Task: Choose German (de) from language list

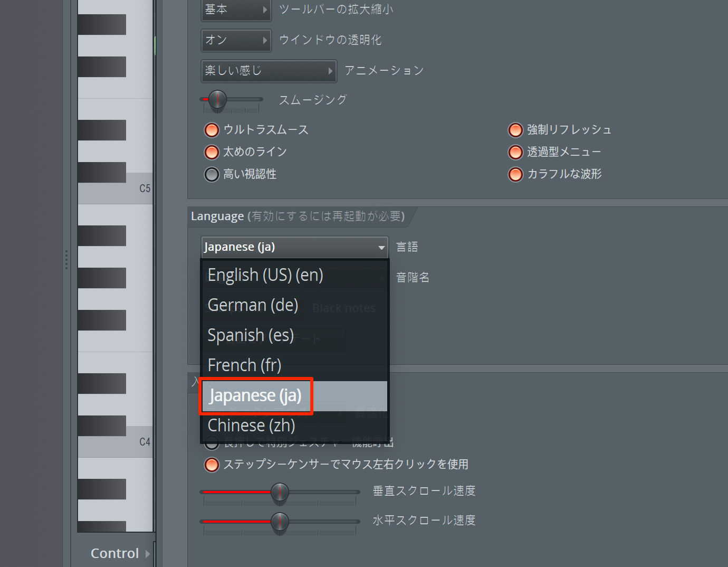Action: 294,305
